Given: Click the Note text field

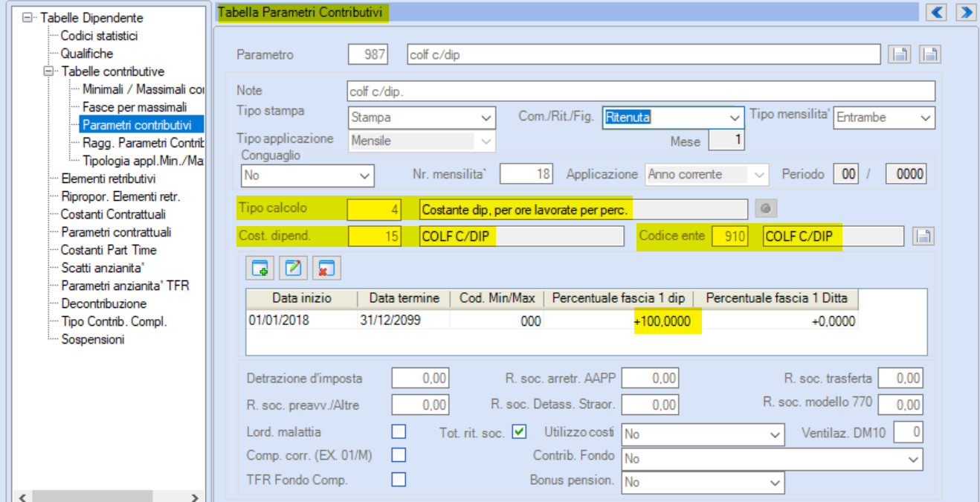Looking at the screenshot, I should (641, 91).
